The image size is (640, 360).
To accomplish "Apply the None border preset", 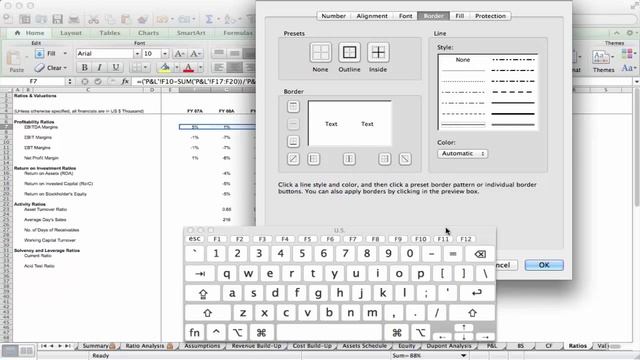I will (x=320, y=53).
